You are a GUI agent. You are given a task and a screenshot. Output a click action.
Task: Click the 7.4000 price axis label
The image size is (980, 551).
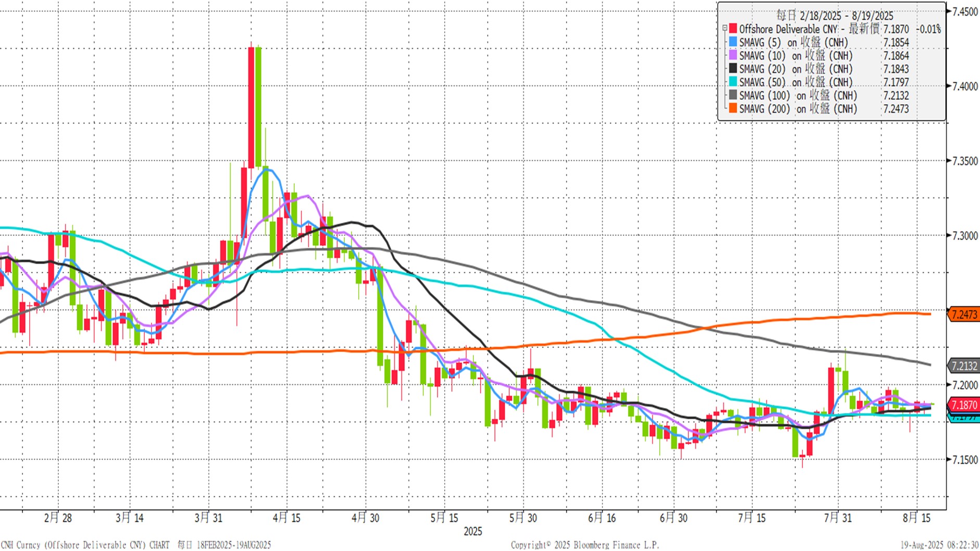pyautogui.click(x=965, y=86)
